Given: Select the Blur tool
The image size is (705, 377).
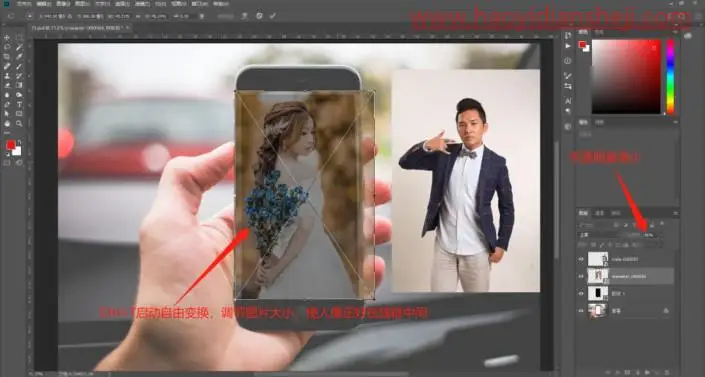Looking at the screenshot, I should click(7, 95).
